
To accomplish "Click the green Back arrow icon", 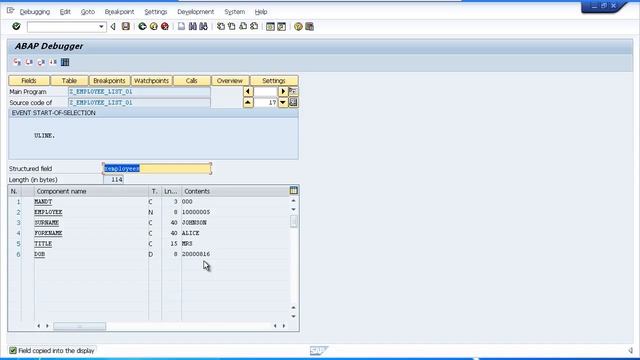I will (x=142, y=27).
